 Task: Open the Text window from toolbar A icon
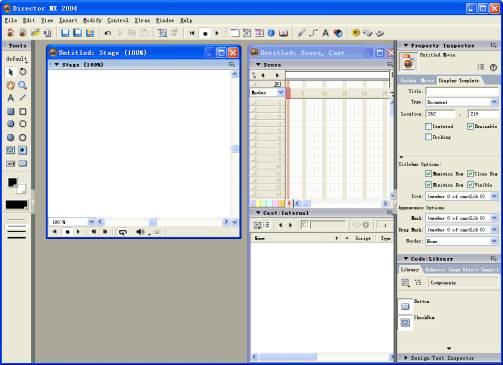click(325, 33)
